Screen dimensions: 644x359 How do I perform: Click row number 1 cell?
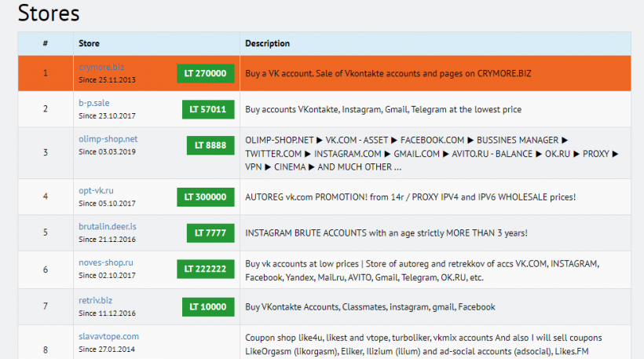coord(46,73)
